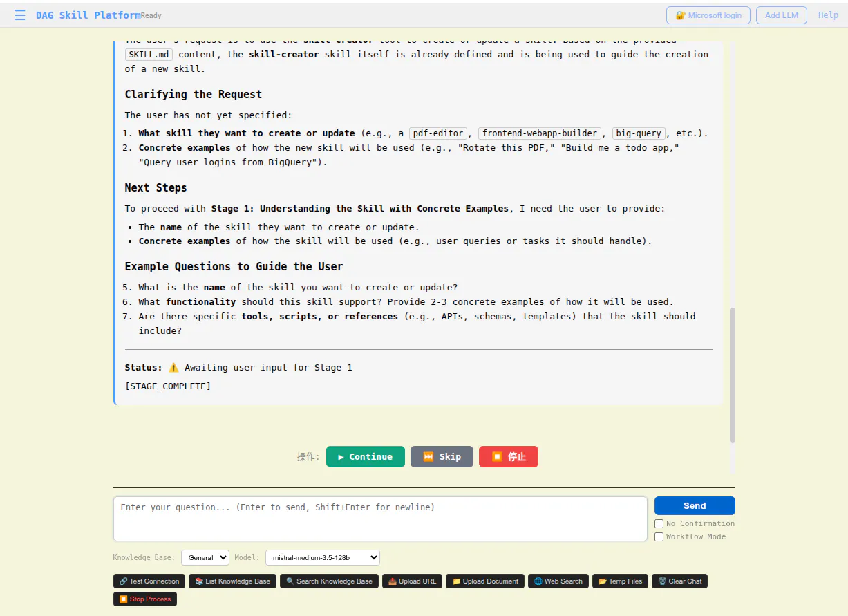Click the big-query code tag
Screen dimensions: 848x616
(639, 133)
